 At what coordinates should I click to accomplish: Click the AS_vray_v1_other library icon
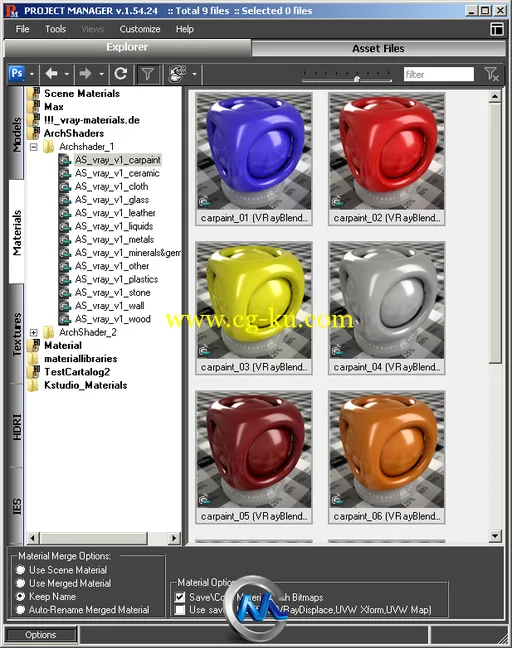65,266
